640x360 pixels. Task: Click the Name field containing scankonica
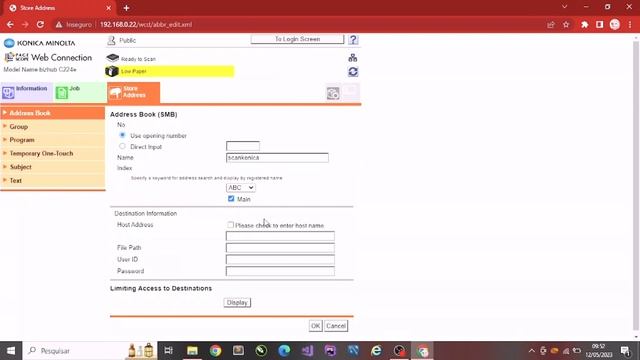277,158
